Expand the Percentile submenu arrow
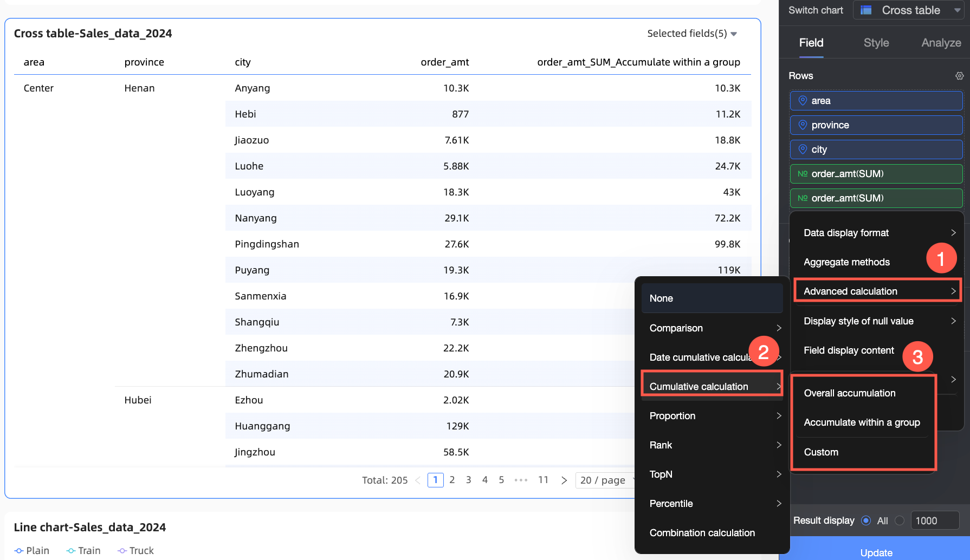 click(x=779, y=504)
